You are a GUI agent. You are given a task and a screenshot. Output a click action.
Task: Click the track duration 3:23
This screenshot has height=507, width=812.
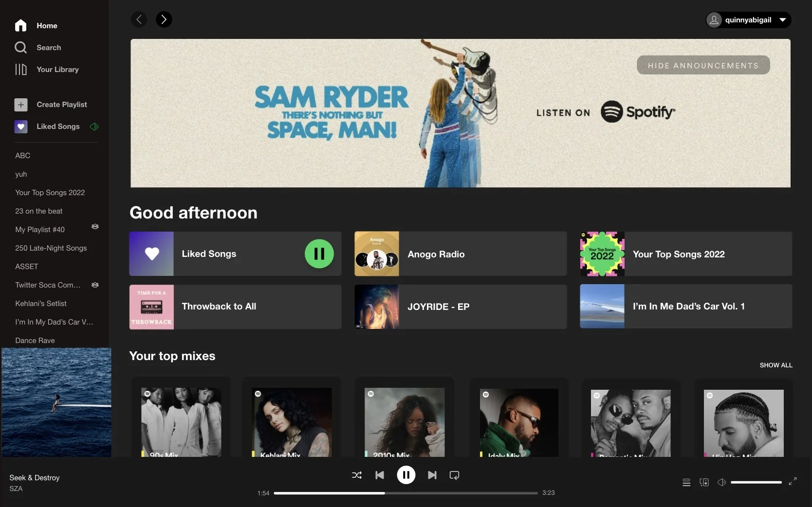click(549, 492)
